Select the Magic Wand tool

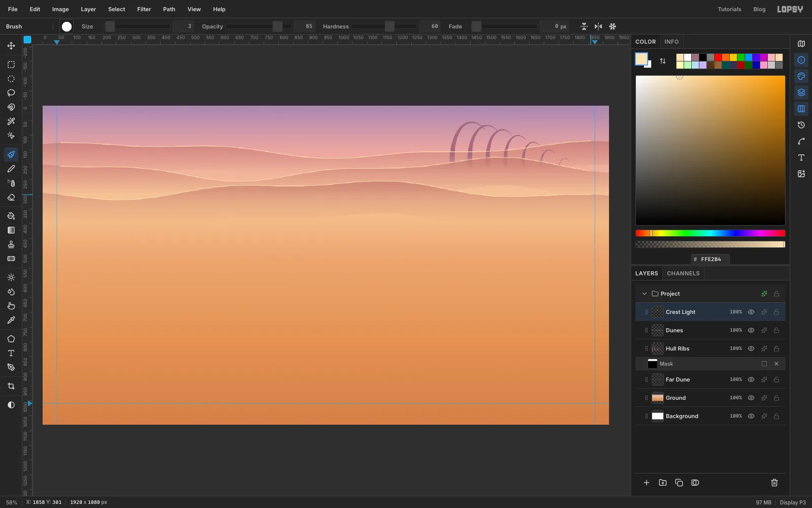(11, 121)
